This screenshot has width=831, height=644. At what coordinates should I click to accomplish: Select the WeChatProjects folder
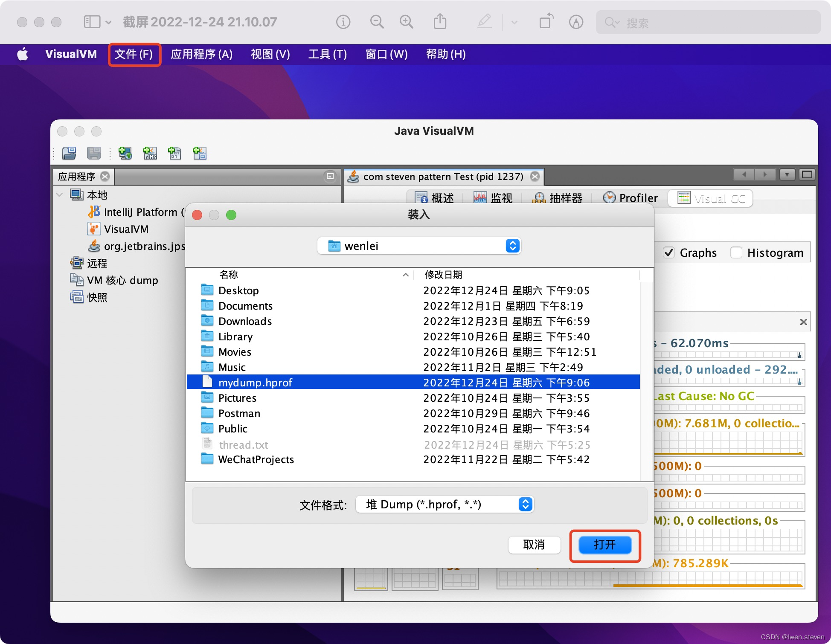coord(413,459)
